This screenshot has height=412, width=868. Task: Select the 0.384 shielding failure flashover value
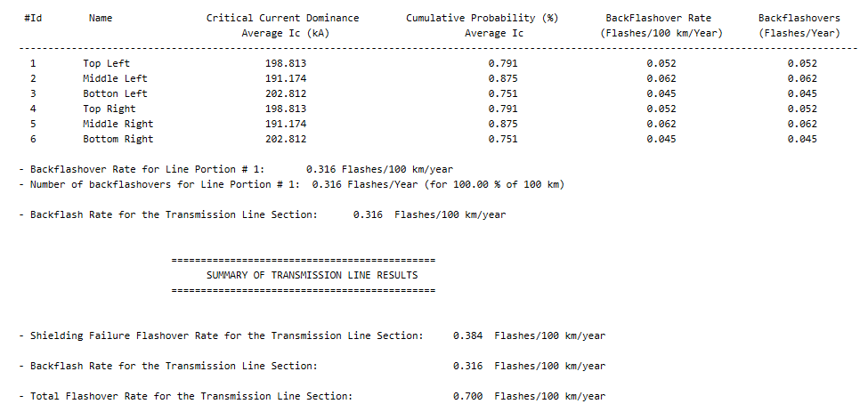point(467,335)
